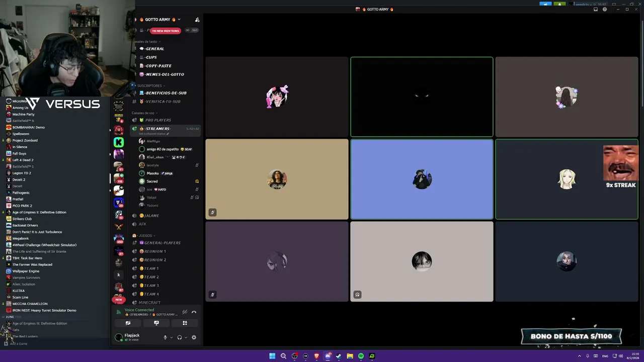
Task: Share your screen button in voice panel
Action: tap(156, 323)
